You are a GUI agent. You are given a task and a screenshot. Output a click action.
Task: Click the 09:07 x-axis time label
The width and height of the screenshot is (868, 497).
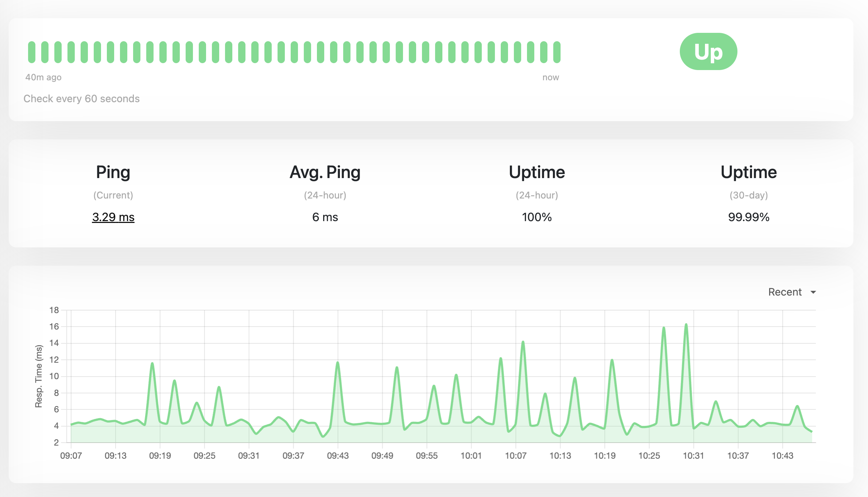tap(71, 455)
